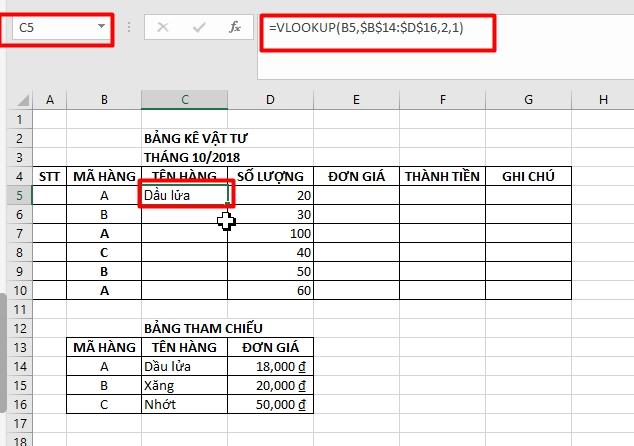Click the fill handle of cell C5
Viewport: 634px width, 446px height.
[x=228, y=205]
